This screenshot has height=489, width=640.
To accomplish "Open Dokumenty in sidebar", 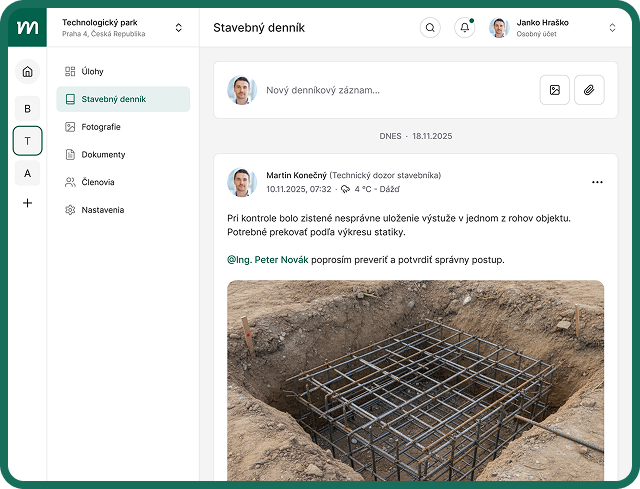I will [123, 155].
